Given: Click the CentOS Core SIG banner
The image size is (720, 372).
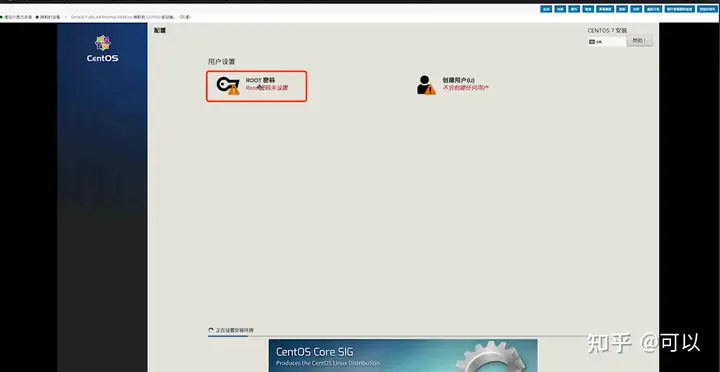Looking at the screenshot, I should pyautogui.click(x=403, y=355).
